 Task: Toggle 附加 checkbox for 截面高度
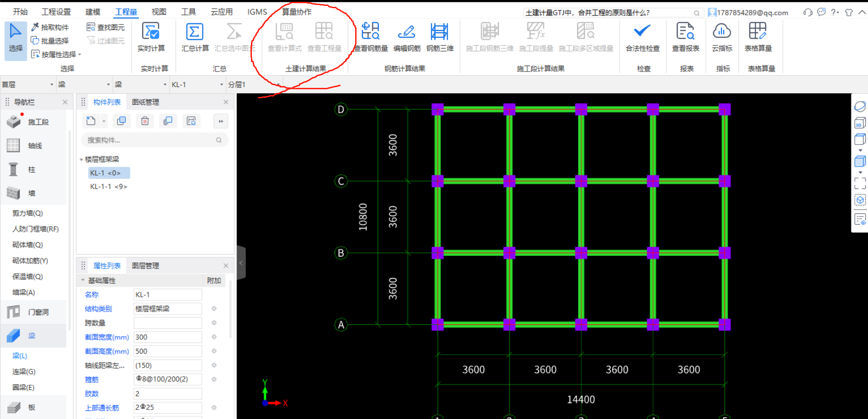coord(214,351)
